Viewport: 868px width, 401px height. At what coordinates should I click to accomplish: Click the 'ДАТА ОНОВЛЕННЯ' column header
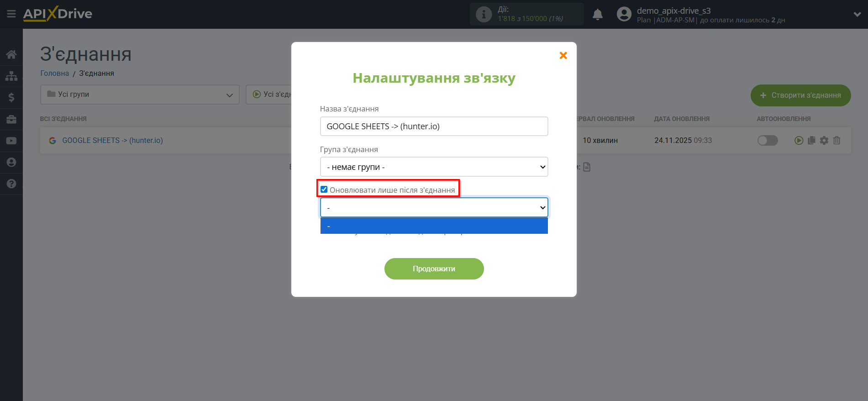coord(682,119)
